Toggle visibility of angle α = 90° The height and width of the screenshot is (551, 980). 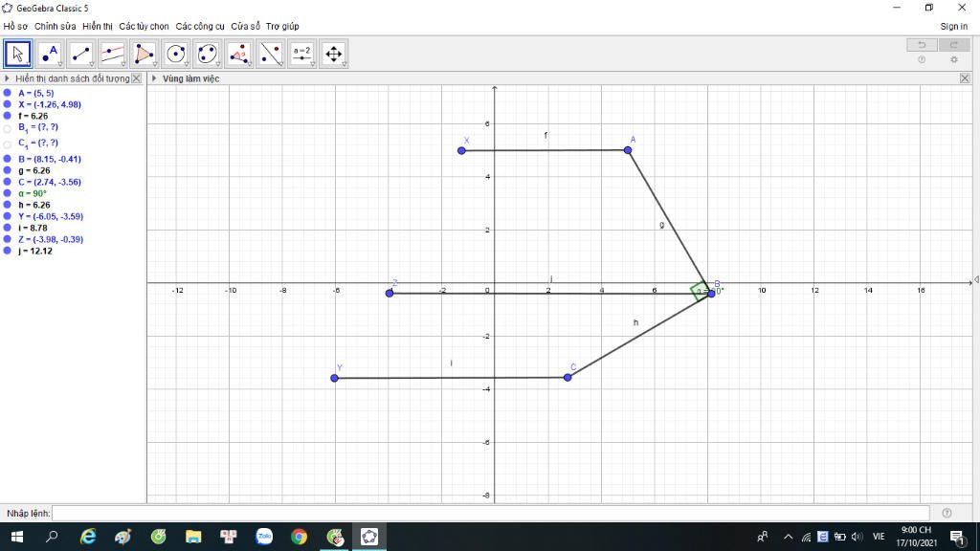(8, 193)
